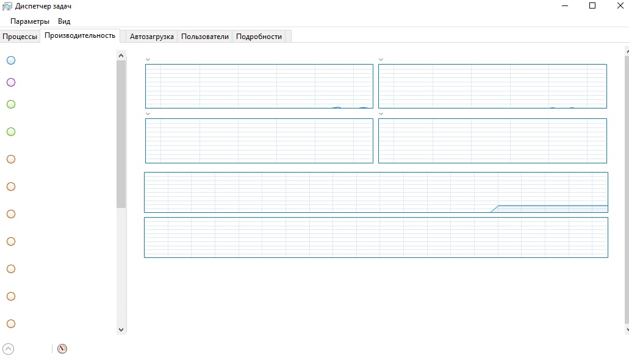
Task: Open the Параметры menu
Action: tap(30, 21)
